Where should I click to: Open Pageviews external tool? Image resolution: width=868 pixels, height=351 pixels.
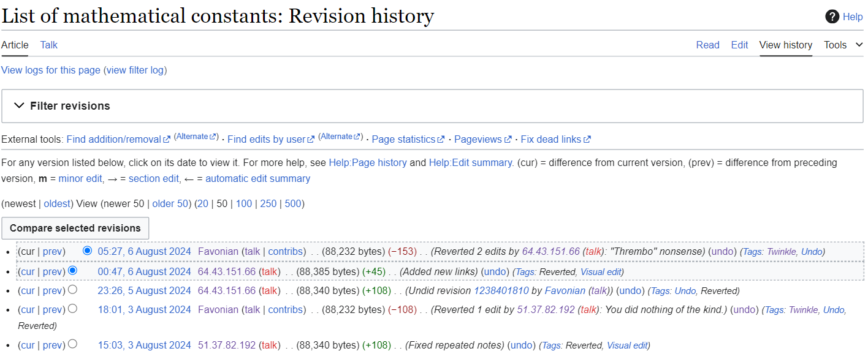(478, 140)
